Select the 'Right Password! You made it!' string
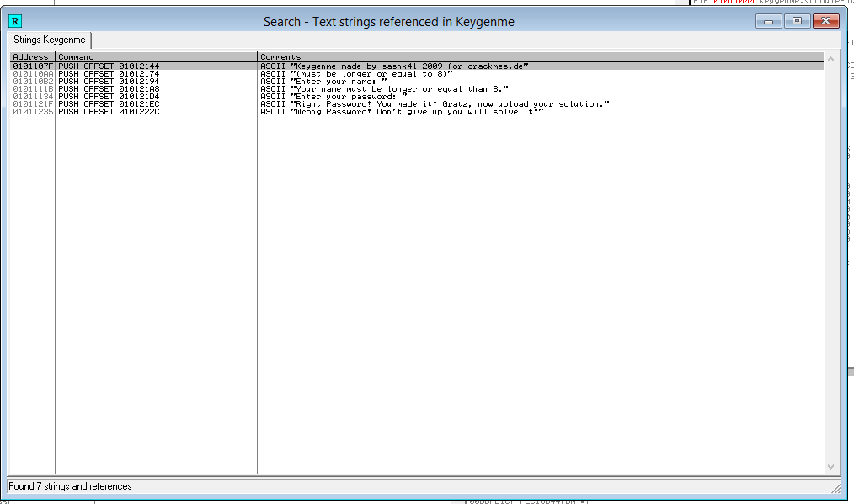 pyautogui.click(x=435, y=104)
